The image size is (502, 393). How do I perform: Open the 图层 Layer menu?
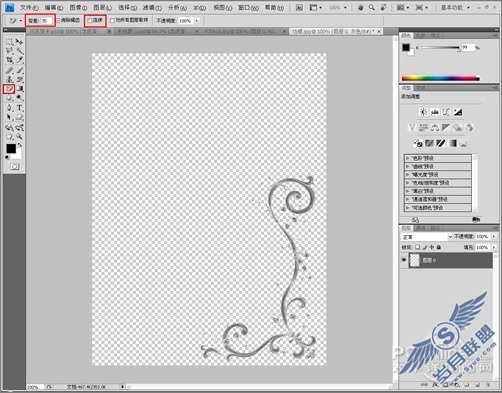102,7
